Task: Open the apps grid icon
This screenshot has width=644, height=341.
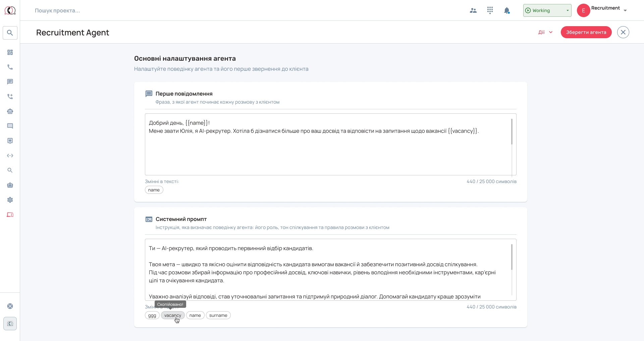Action: [490, 10]
